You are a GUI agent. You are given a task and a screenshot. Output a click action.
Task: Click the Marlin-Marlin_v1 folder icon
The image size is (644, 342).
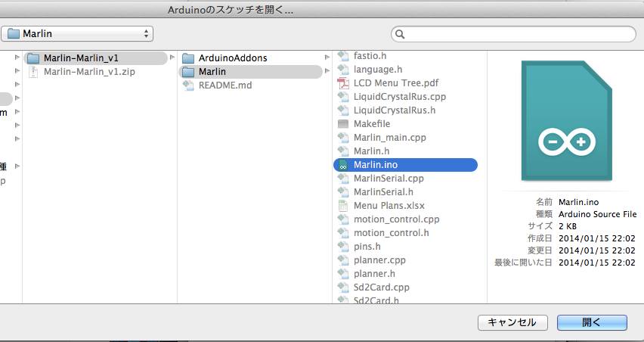[x=33, y=58]
